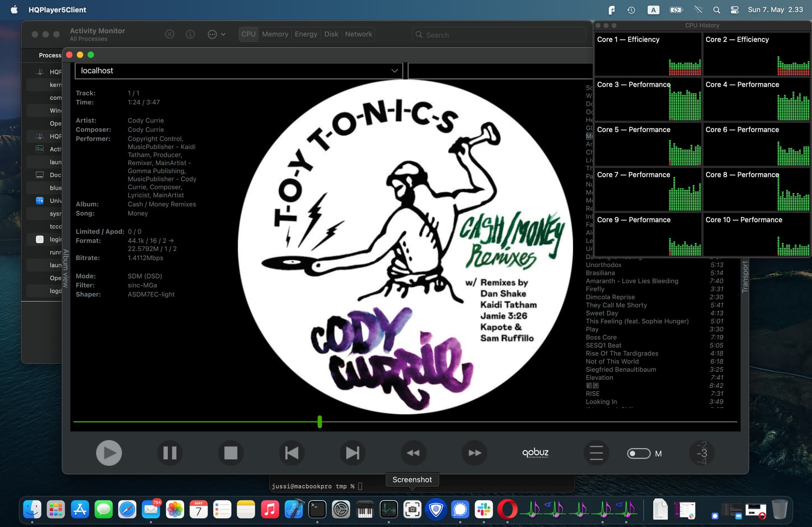
Task: Click the Play button in HQPlayer
Action: [109, 453]
